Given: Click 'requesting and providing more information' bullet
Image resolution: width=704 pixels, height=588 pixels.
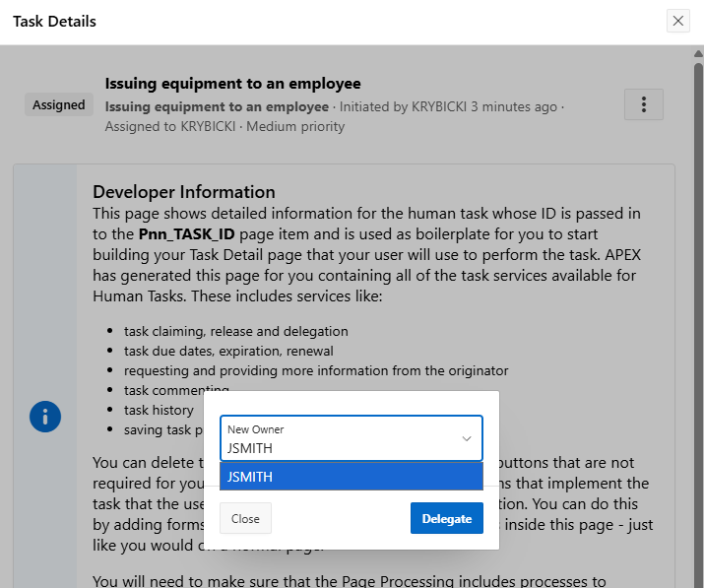Looking at the screenshot, I should click(x=315, y=370).
